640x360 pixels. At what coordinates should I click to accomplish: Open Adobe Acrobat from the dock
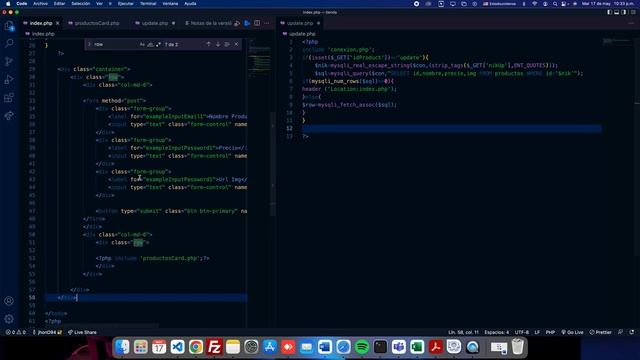[x=436, y=347]
